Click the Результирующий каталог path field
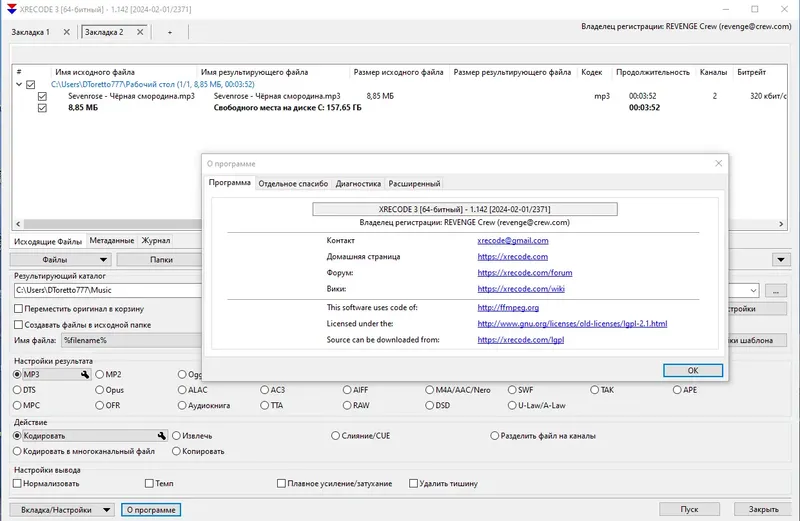 click(x=108, y=290)
